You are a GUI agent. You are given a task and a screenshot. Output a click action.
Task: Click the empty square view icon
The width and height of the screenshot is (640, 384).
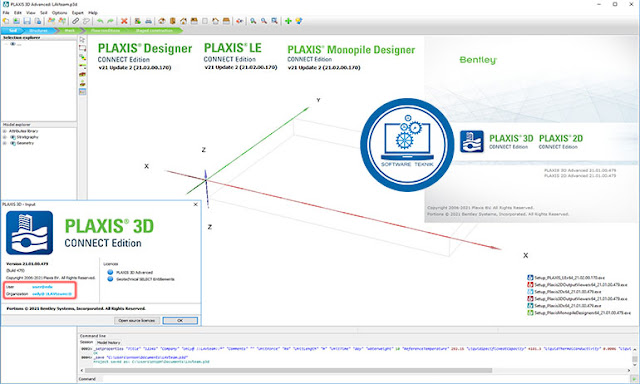[205, 21]
